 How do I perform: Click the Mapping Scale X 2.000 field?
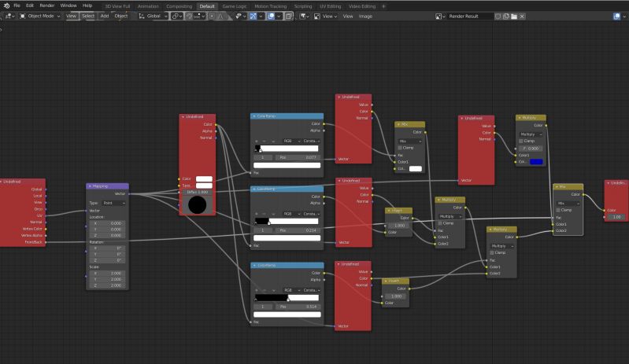point(108,273)
